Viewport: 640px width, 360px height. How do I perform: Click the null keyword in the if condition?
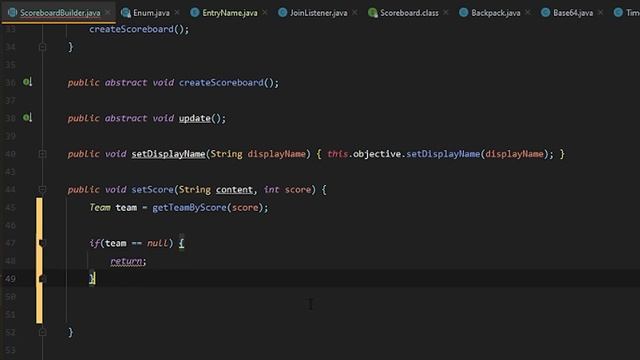(158, 243)
